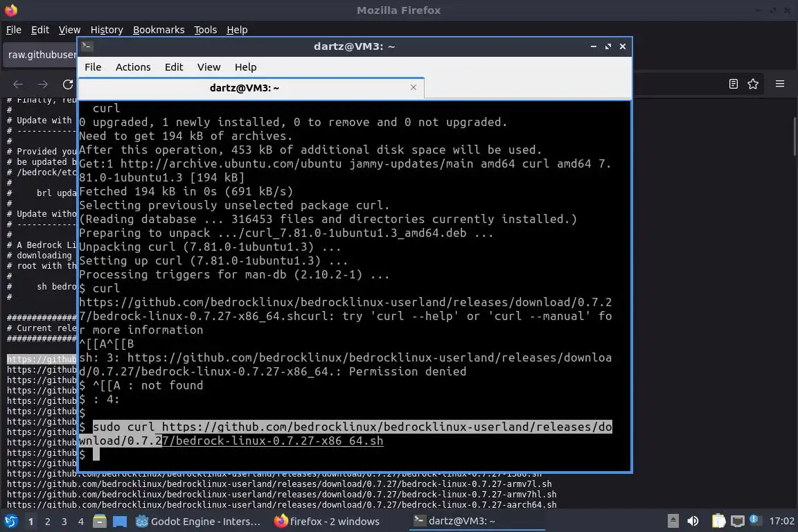Select the dartz@VM3 terminal tab
Screen dimensions: 798x532
pyautogui.click(x=245, y=87)
